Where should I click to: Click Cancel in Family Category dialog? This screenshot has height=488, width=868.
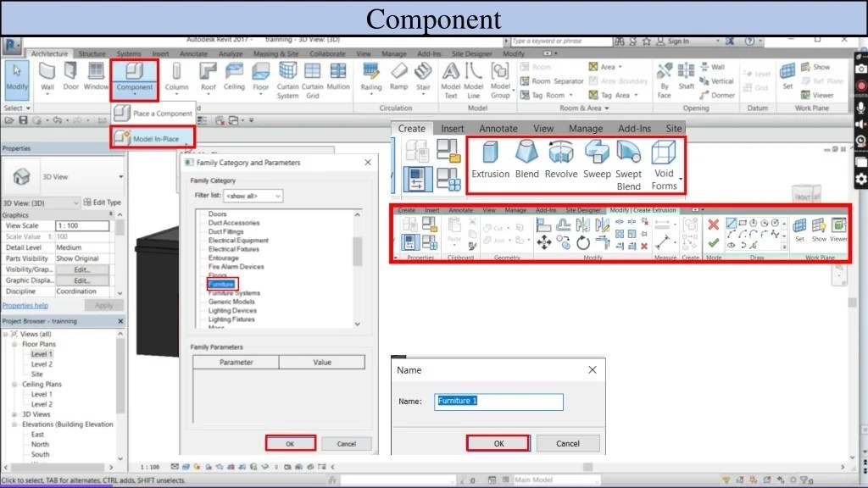pyautogui.click(x=347, y=444)
